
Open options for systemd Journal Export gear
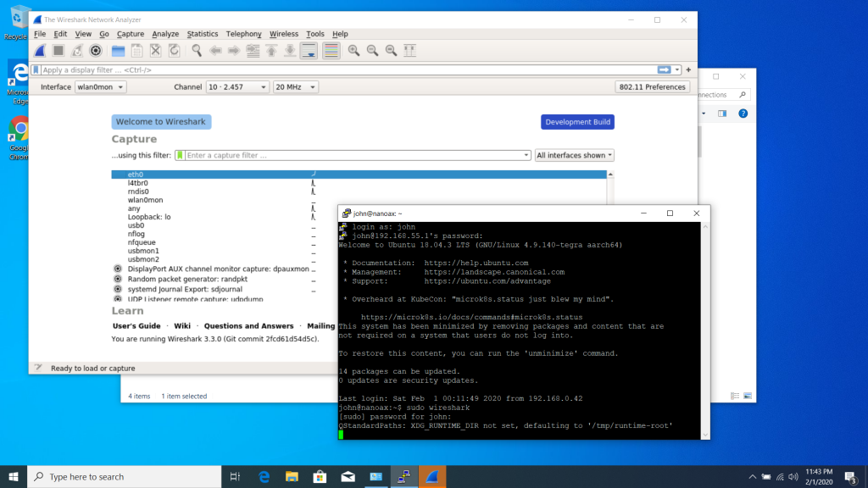point(118,289)
